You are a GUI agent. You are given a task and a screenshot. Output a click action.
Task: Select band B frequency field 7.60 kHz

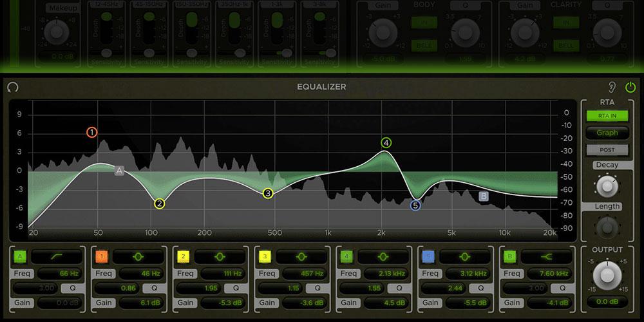tap(550, 274)
